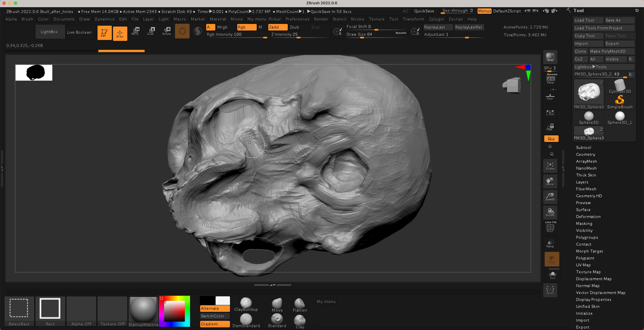
Task: Expand the Subtool palette section
Action: point(583,147)
